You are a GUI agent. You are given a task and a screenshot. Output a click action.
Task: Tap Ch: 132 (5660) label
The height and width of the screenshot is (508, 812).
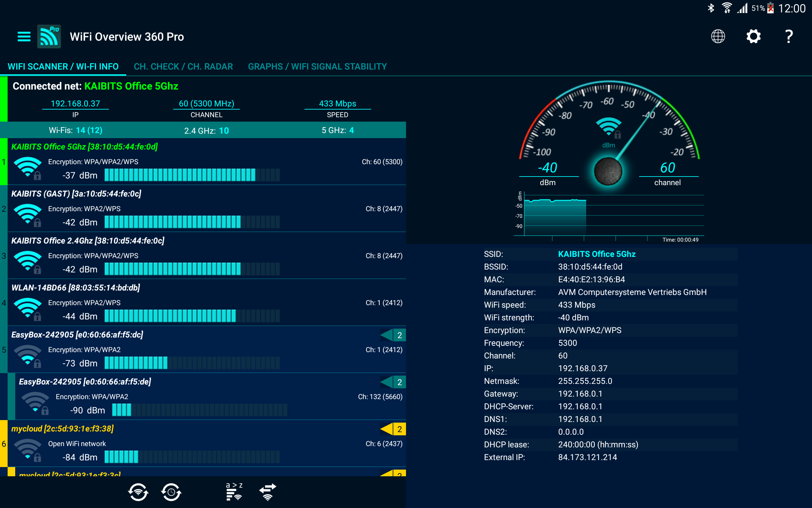click(x=380, y=397)
